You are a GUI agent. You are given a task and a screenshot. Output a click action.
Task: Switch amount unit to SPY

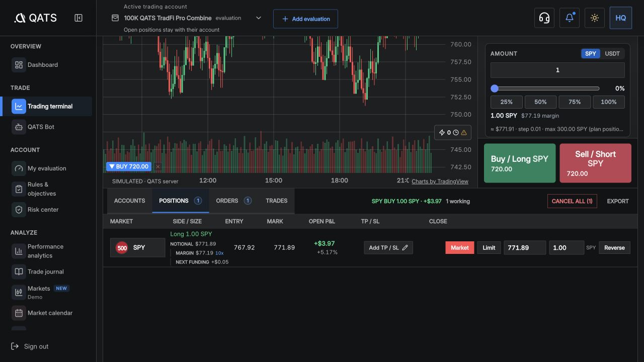click(x=591, y=53)
